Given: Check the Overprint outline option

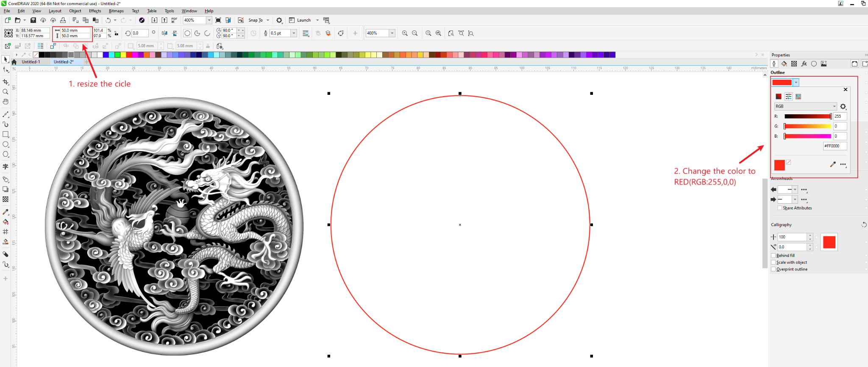Looking at the screenshot, I should 773,269.
